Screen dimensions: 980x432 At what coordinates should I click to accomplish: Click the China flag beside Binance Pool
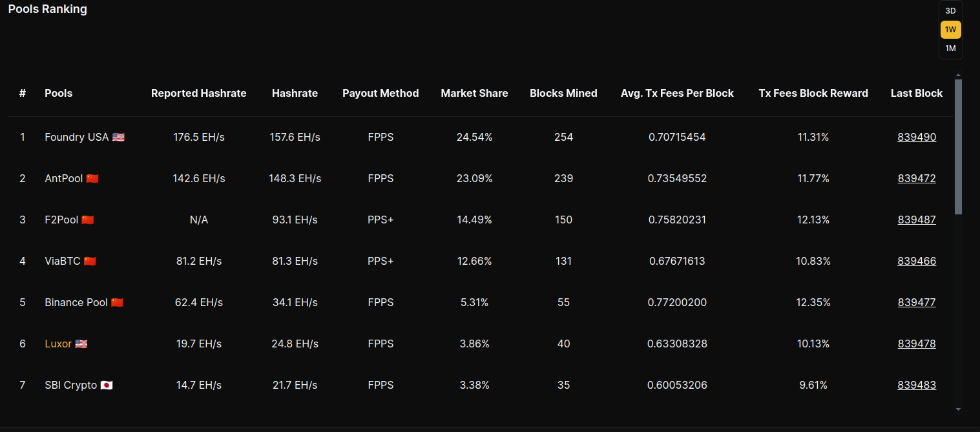coord(117,302)
